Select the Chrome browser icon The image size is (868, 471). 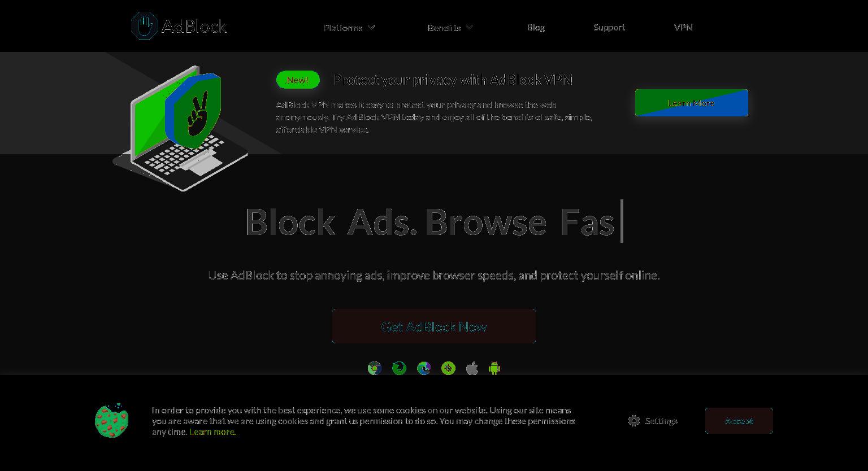click(374, 369)
